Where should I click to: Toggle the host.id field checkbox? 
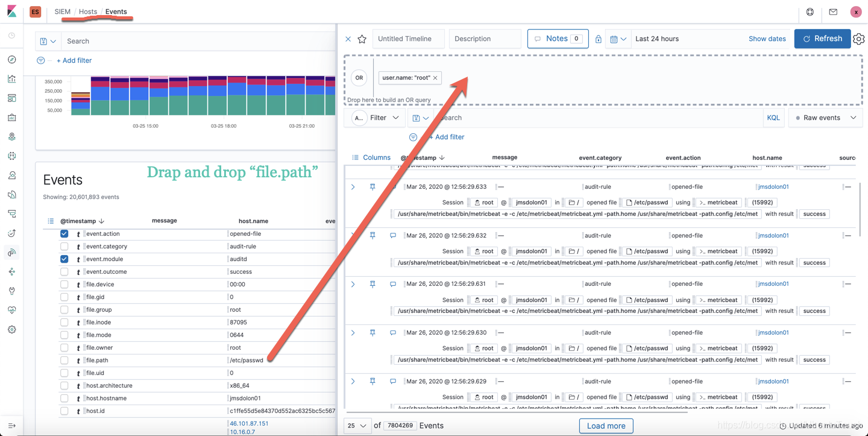tap(64, 411)
